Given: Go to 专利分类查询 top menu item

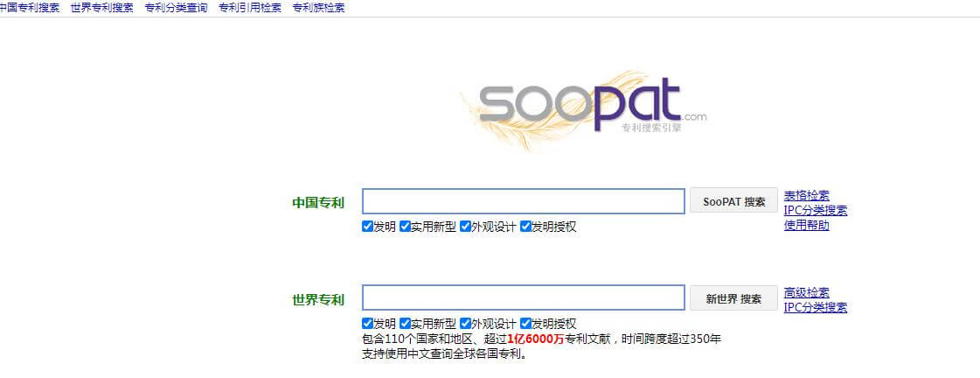Looking at the screenshot, I should pyautogui.click(x=176, y=8).
